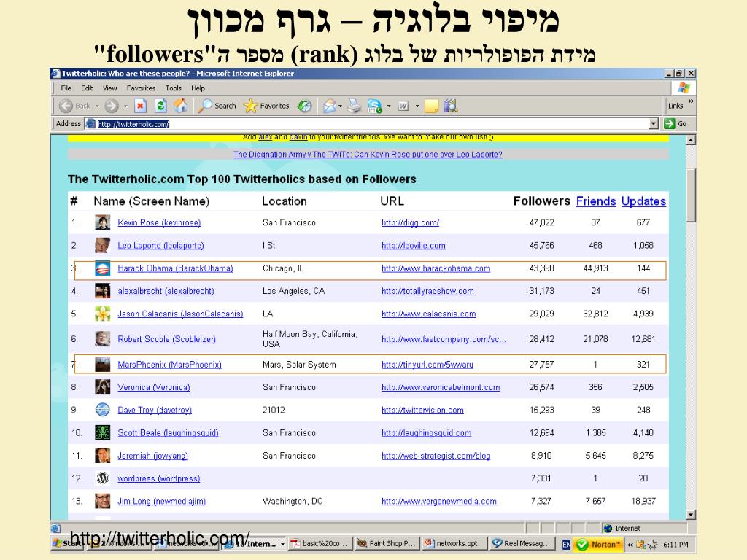Open Search from the toolbar

click(217, 106)
